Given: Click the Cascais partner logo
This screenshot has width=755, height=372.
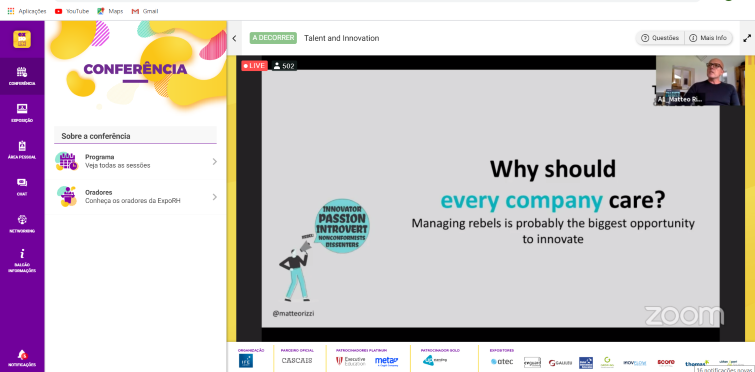Looking at the screenshot, I should [x=297, y=360].
